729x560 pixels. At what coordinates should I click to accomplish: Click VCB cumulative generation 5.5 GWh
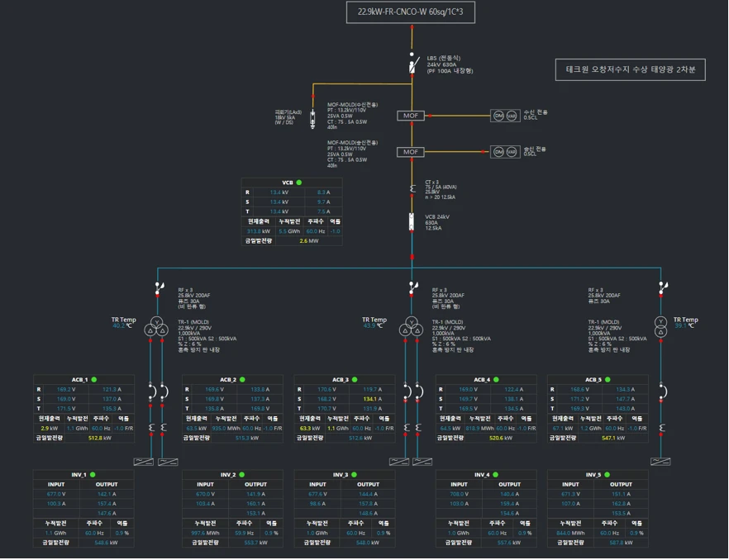pyautogui.click(x=289, y=231)
